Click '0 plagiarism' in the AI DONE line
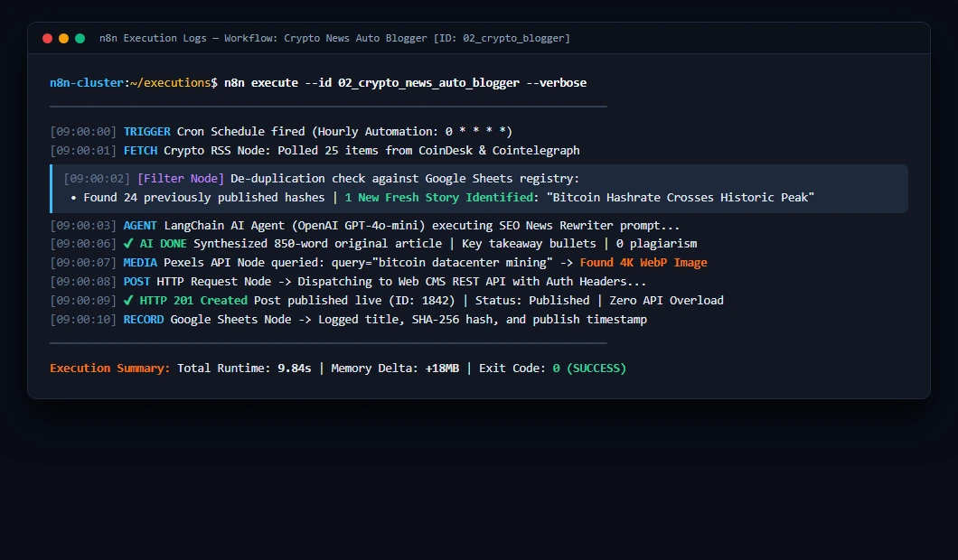 pos(656,243)
